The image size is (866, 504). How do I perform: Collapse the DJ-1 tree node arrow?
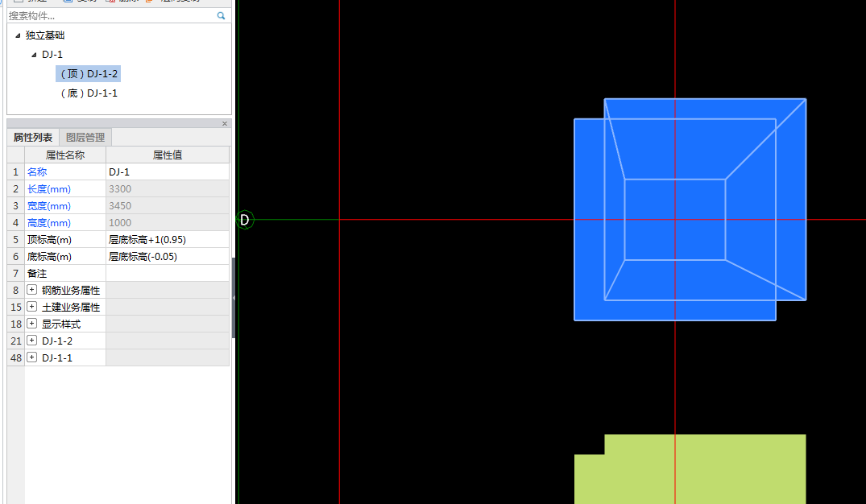34,55
